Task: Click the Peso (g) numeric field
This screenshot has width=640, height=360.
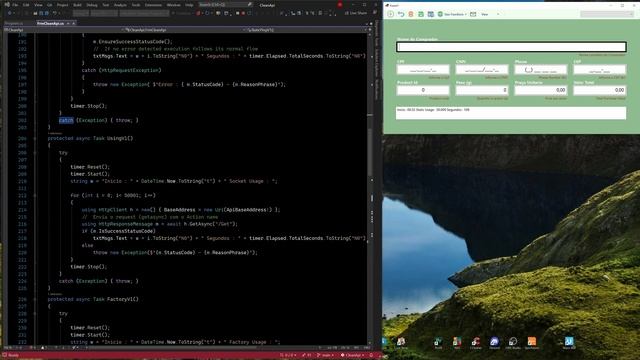Action: tap(482, 90)
